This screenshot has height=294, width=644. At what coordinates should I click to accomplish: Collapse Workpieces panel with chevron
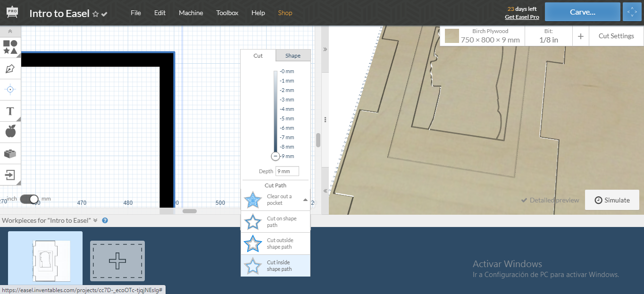(x=95, y=220)
